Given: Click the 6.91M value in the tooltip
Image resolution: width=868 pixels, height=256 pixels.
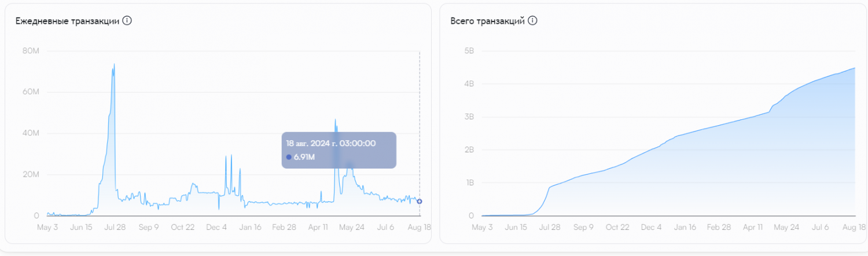Looking at the screenshot, I should (x=304, y=157).
